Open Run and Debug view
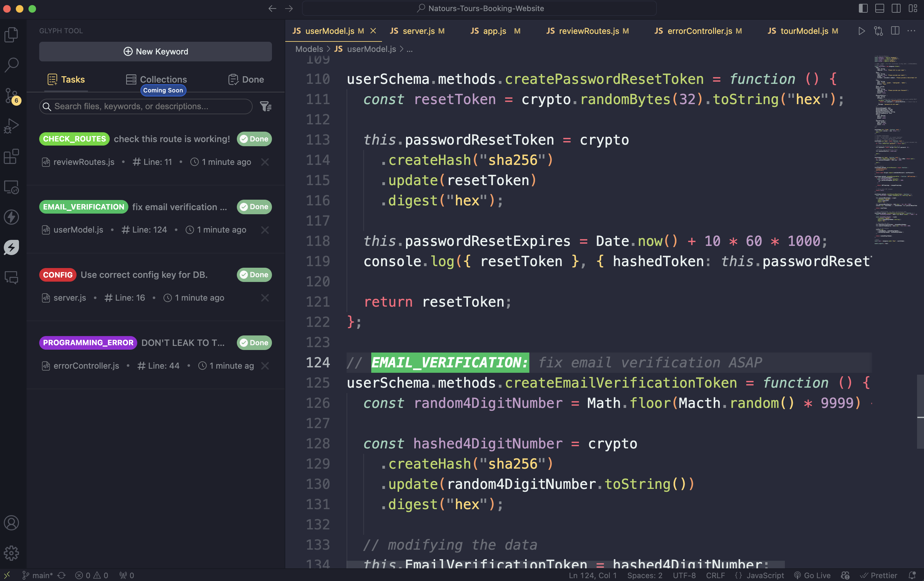Viewport: 924px width, 581px height. click(11, 126)
